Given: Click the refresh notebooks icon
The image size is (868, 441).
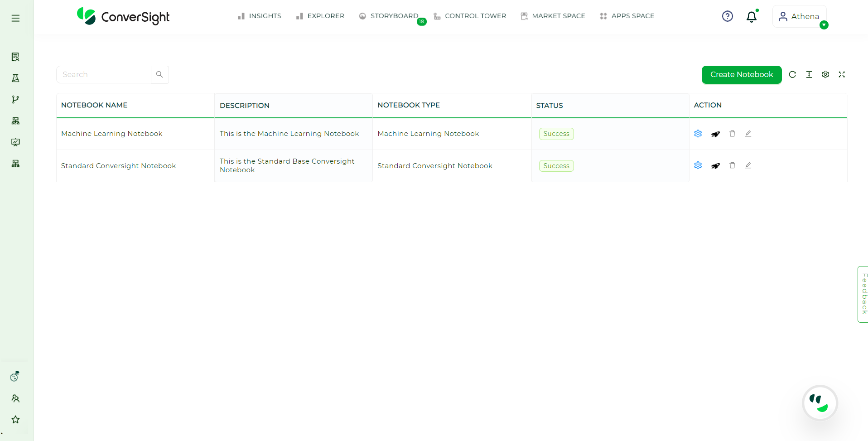Looking at the screenshot, I should point(792,75).
